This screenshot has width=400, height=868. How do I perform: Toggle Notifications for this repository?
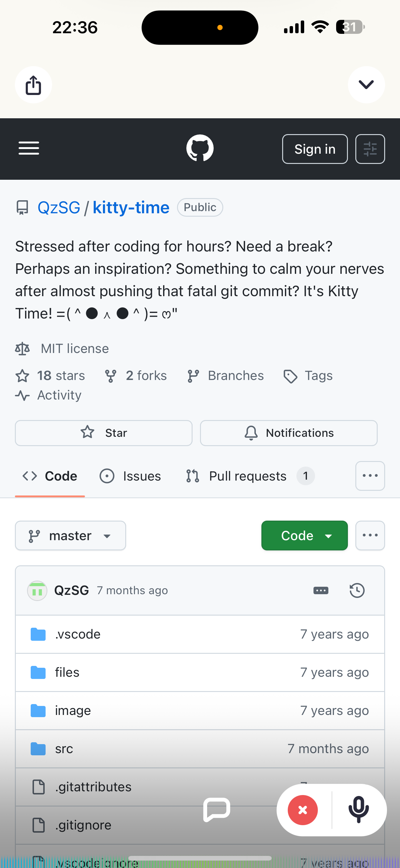[x=289, y=433]
